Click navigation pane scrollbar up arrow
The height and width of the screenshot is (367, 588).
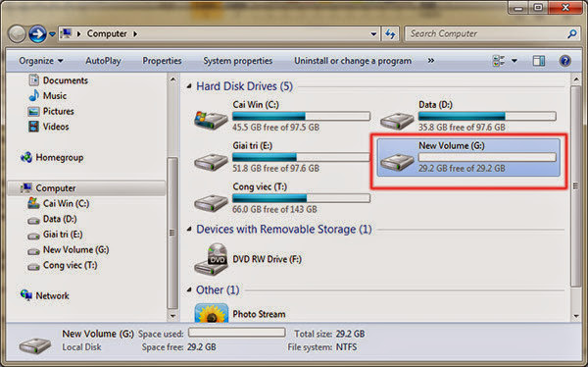[172, 79]
